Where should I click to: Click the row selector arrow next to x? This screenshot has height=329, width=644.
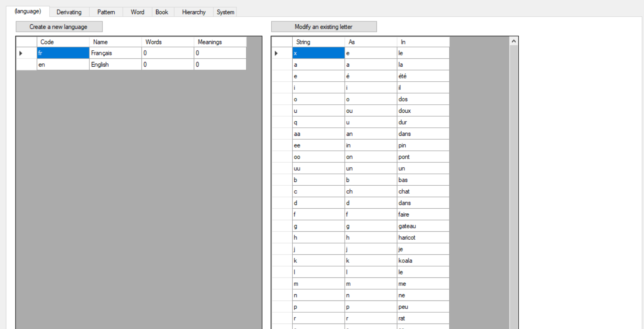276,53
